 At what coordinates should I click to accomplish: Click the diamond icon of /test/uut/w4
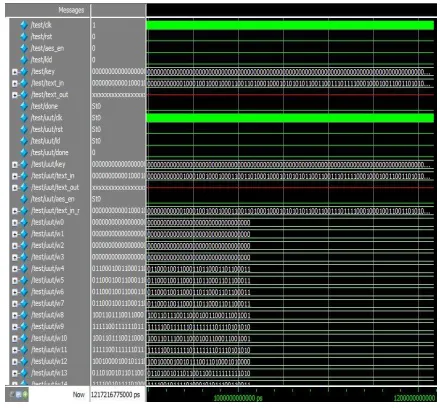[x=24, y=269]
